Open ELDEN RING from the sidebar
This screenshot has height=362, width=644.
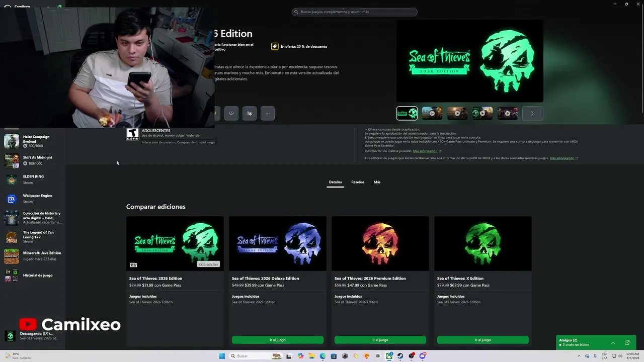[x=33, y=179]
